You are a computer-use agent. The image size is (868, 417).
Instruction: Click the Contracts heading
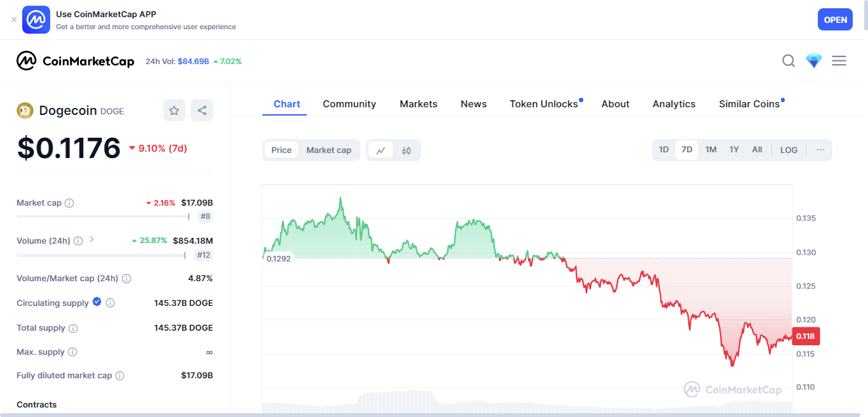(x=36, y=404)
